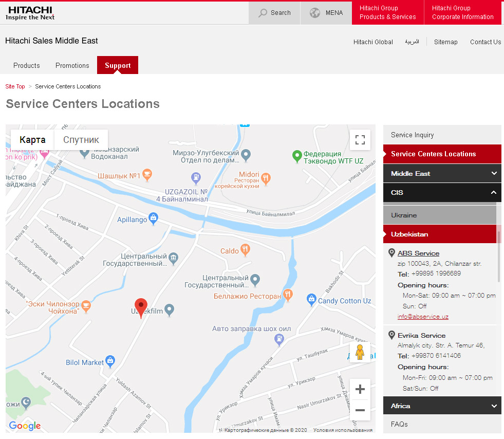
Task: Click the Midori restaurant map marker
Action: (266, 178)
